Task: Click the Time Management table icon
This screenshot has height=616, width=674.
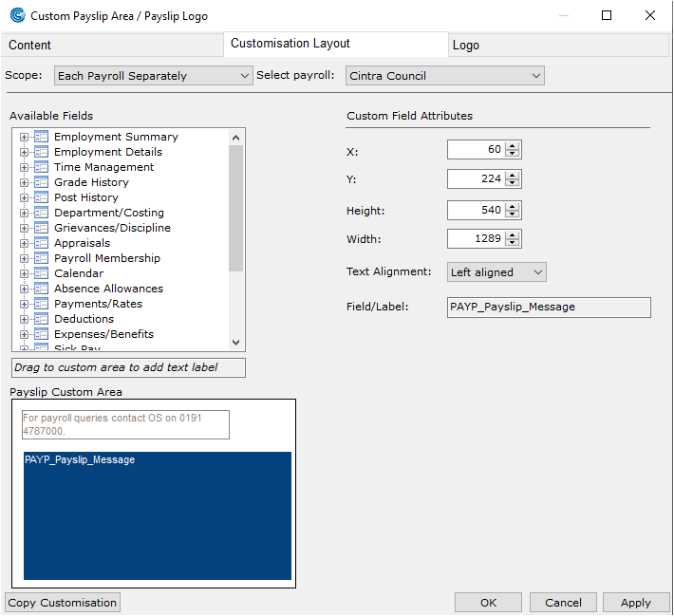Action: [x=41, y=167]
